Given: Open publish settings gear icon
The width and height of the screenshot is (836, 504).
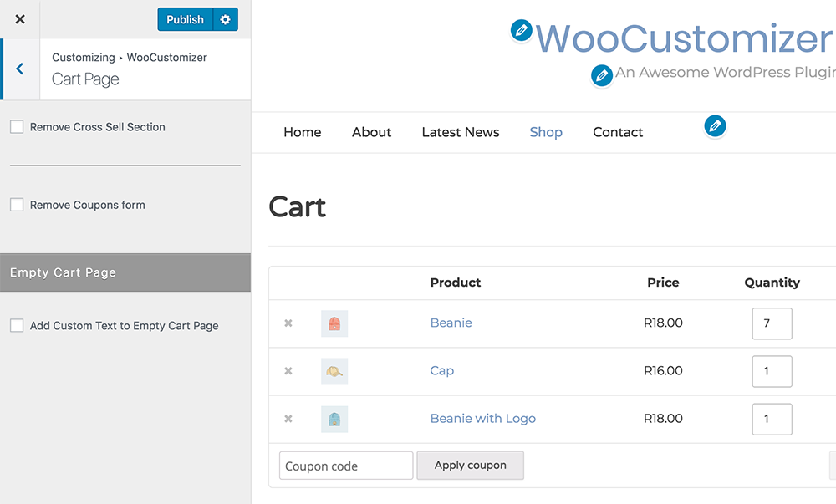Looking at the screenshot, I should (225, 19).
